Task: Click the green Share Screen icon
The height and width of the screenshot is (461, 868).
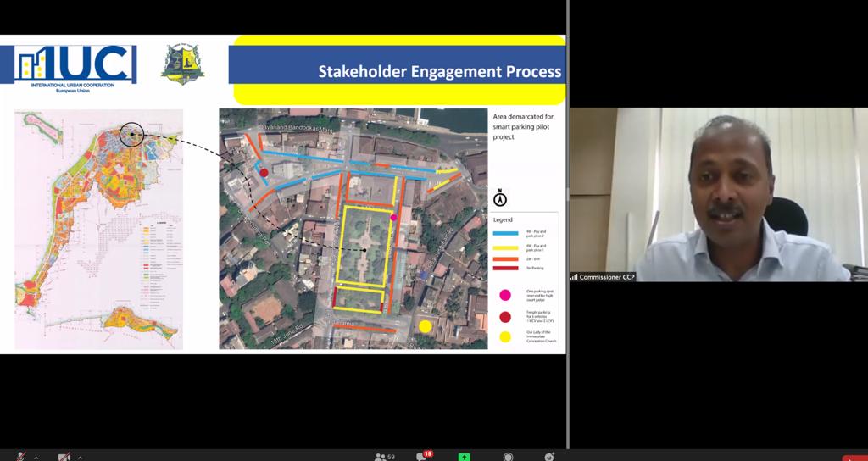Action: tap(465, 457)
